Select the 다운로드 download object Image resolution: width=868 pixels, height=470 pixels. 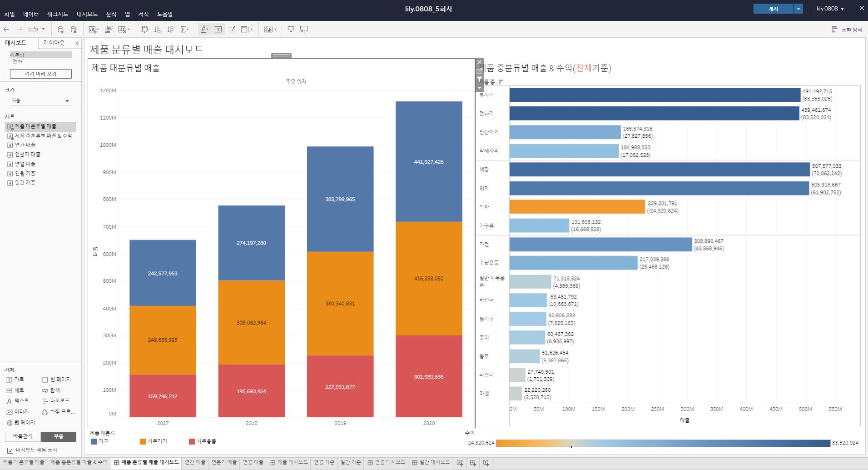[x=56, y=401]
